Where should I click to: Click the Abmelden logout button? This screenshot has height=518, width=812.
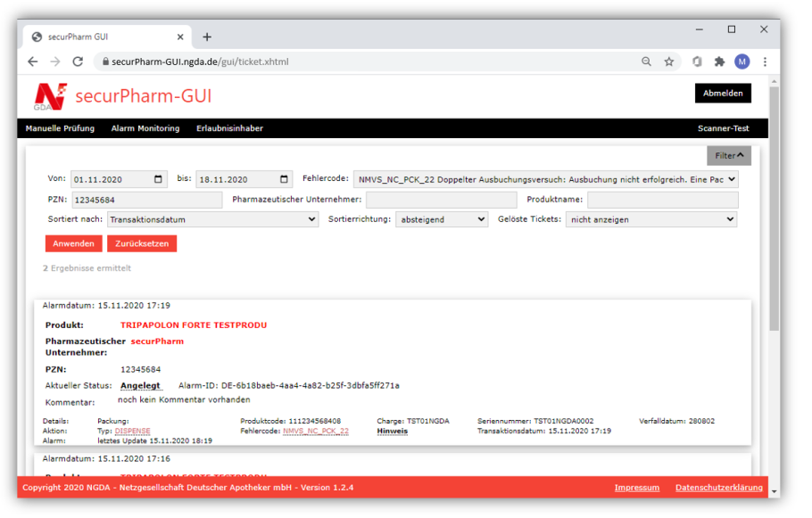point(722,94)
